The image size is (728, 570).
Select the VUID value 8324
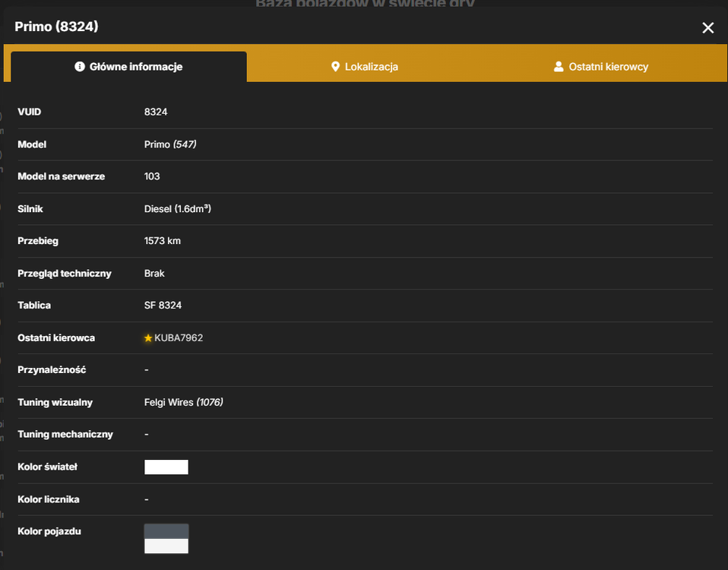pos(156,112)
